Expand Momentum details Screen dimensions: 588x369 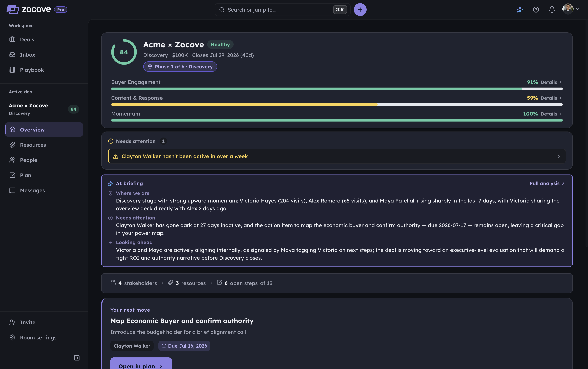551,114
